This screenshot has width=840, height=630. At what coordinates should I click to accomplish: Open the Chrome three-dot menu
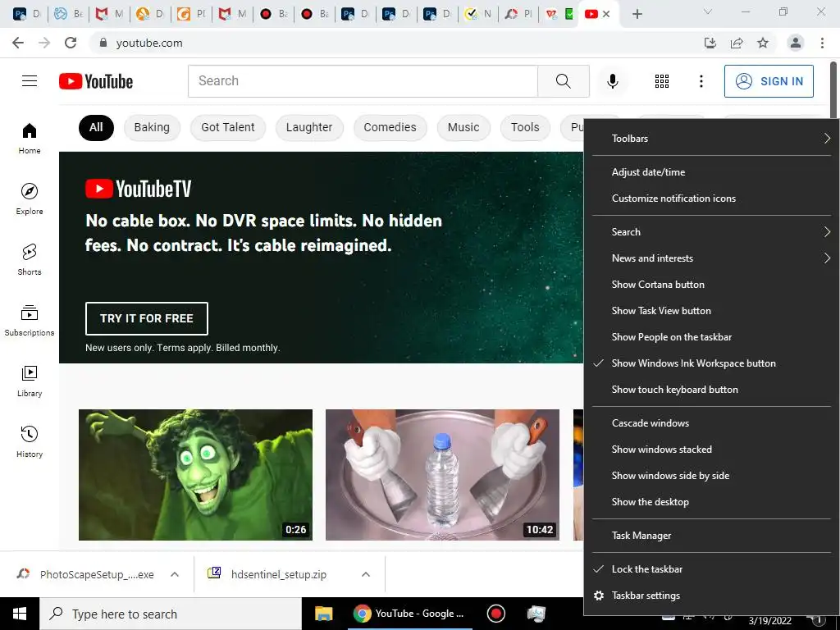822,43
